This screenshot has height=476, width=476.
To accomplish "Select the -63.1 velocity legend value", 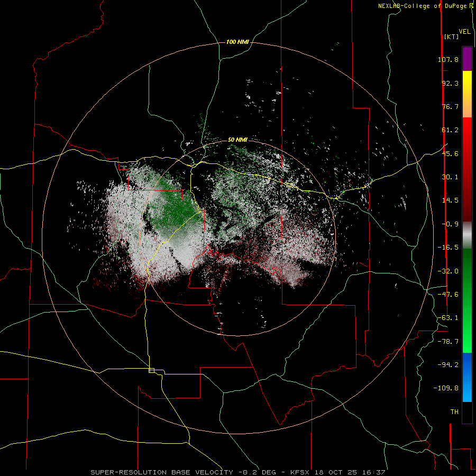I will point(448,318).
